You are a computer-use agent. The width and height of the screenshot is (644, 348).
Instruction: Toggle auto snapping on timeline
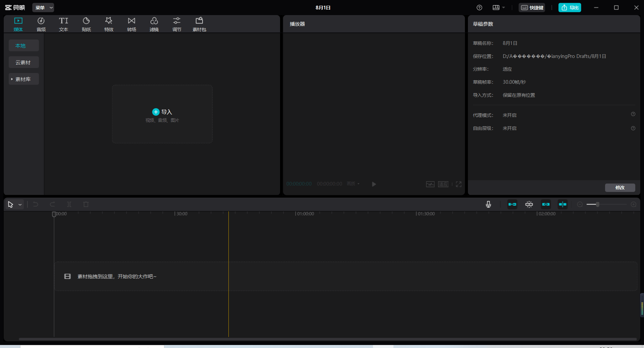coord(529,204)
